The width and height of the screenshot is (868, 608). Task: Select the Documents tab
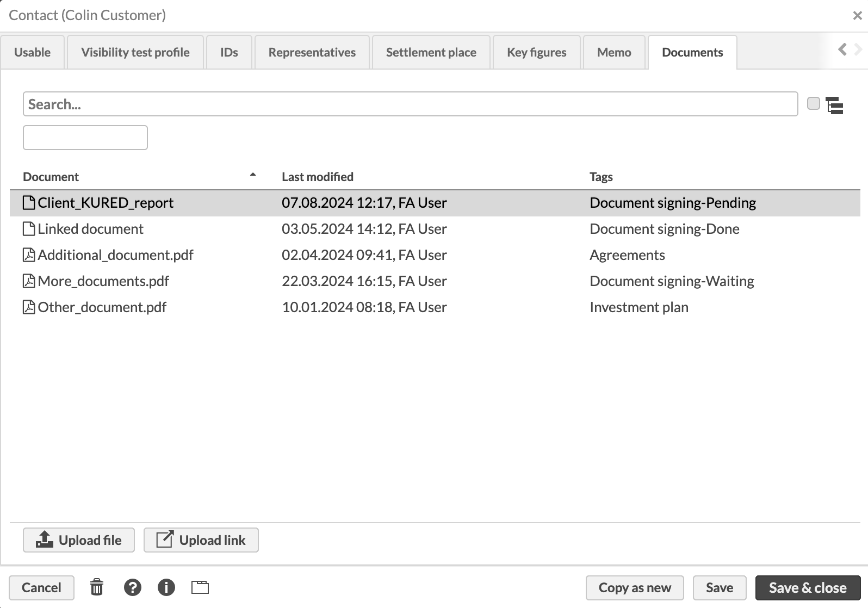coord(692,52)
